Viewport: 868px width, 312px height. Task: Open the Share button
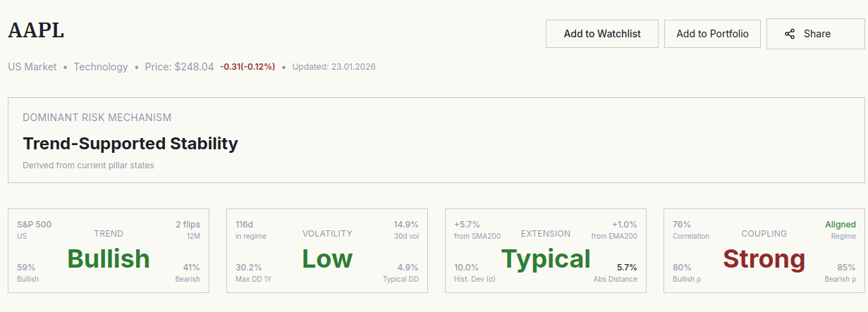tap(816, 34)
